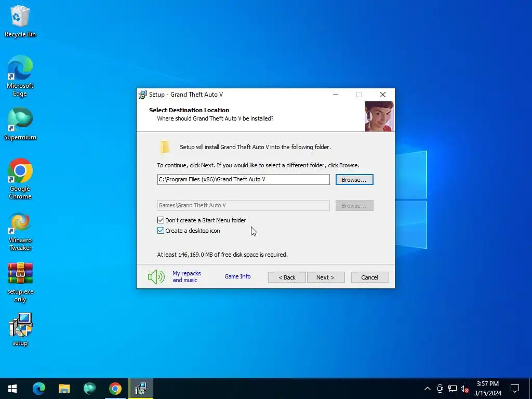Open the network tray icon
This screenshot has width=532, height=399.
pos(453,389)
